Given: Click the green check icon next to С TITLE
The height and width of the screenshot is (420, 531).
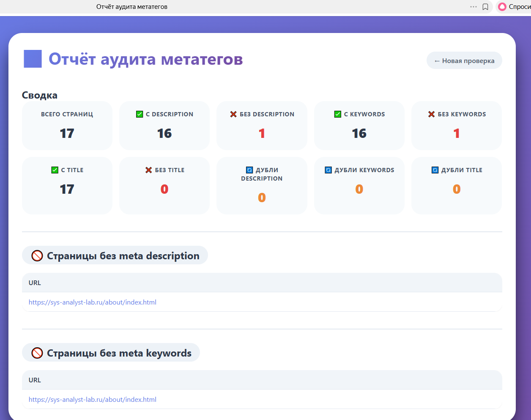Looking at the screenshot, I should pos(55,170).
